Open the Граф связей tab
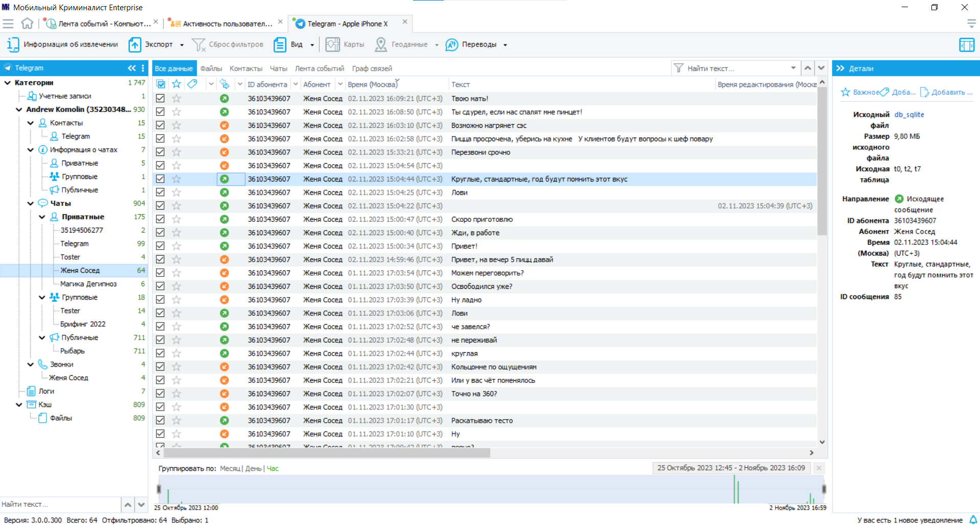 372,69
